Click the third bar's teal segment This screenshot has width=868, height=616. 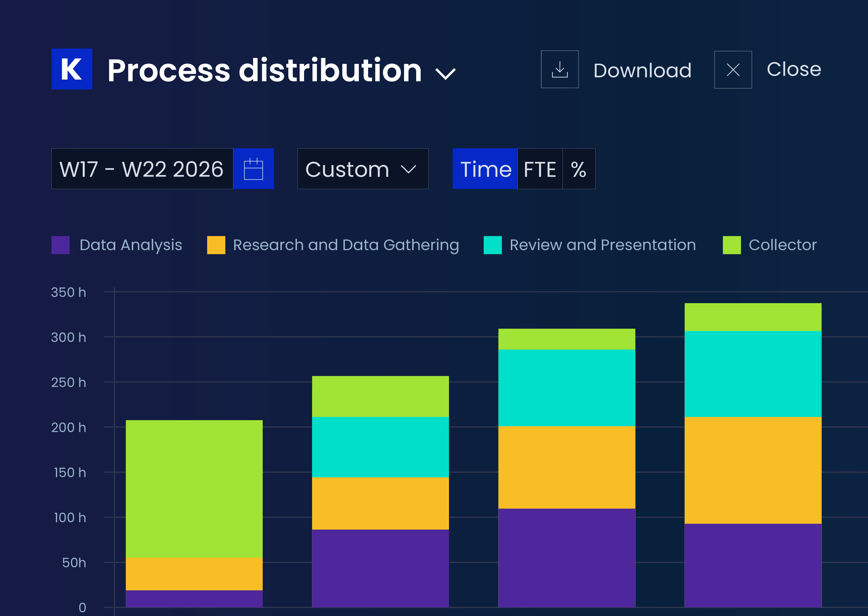pyautogui.click(x=567, y=388)
